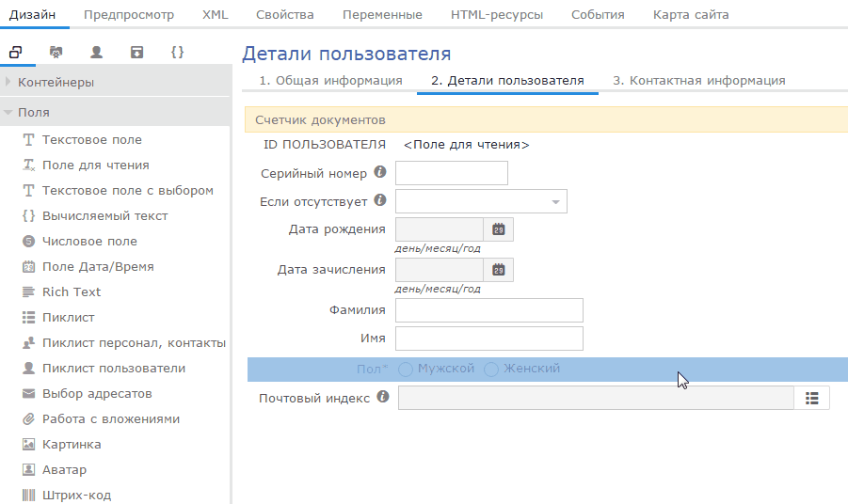The width and height of the screenshot is (848, 504).
Task: Select the Счетчик документов banner
Action: click(546, 120)
